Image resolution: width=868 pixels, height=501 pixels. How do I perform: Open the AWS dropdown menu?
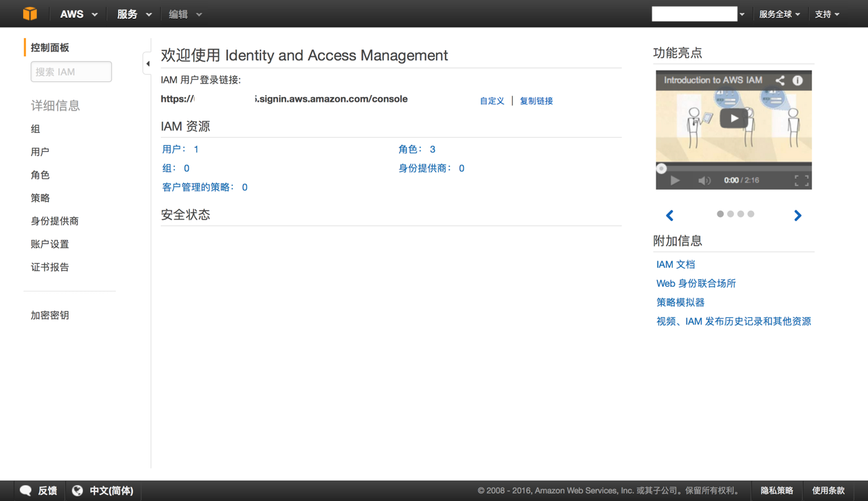pyautogui.click(x=79, y=14)
